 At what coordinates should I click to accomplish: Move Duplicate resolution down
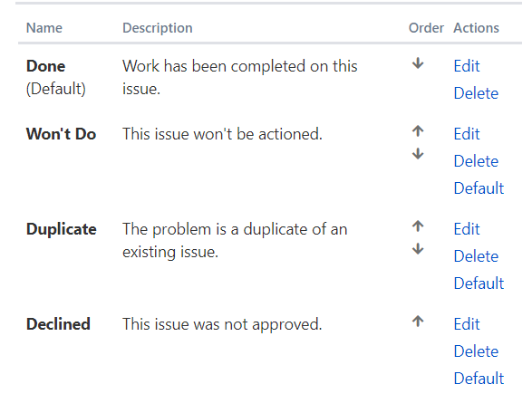pos(418,249)
